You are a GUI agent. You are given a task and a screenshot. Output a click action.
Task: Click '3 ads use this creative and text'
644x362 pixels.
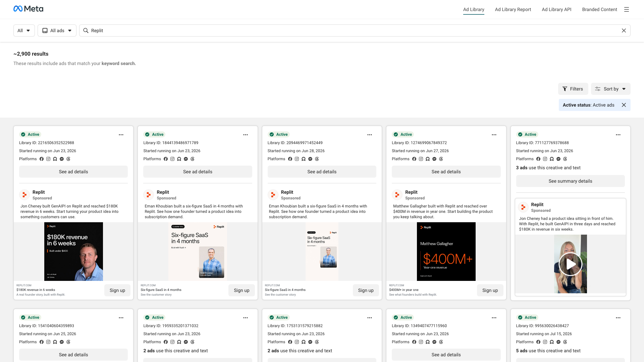(x=548, y=168)
